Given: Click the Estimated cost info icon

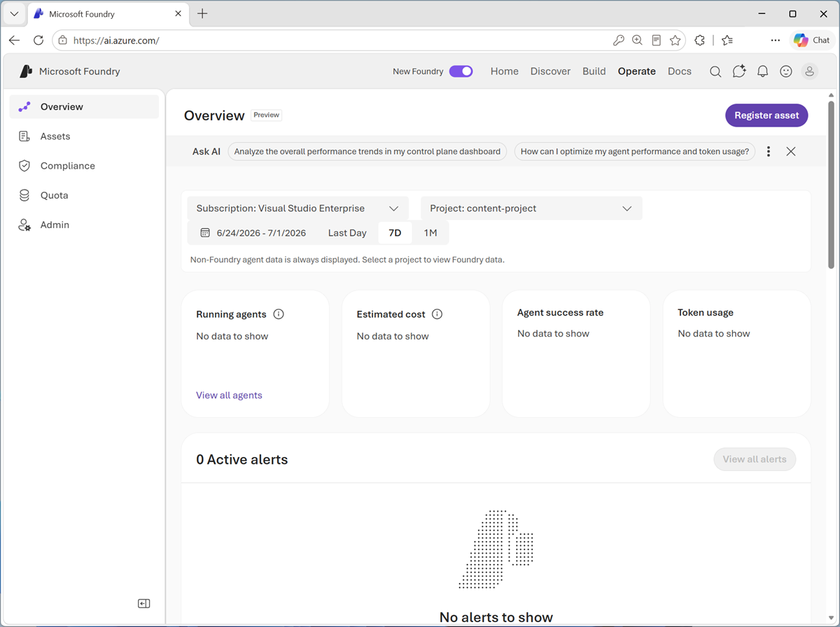Looking at the screenshot, I should pos(437,314).
